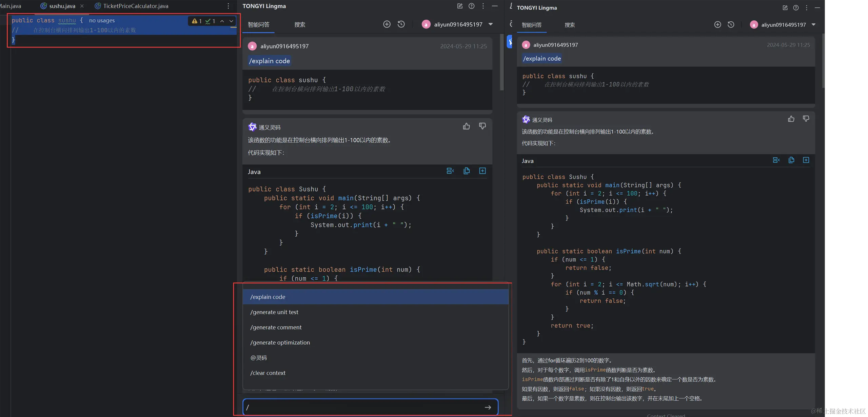
Task: Click user avatar in middle Lingma panel toolbar
Action: [x=426, y=24]
